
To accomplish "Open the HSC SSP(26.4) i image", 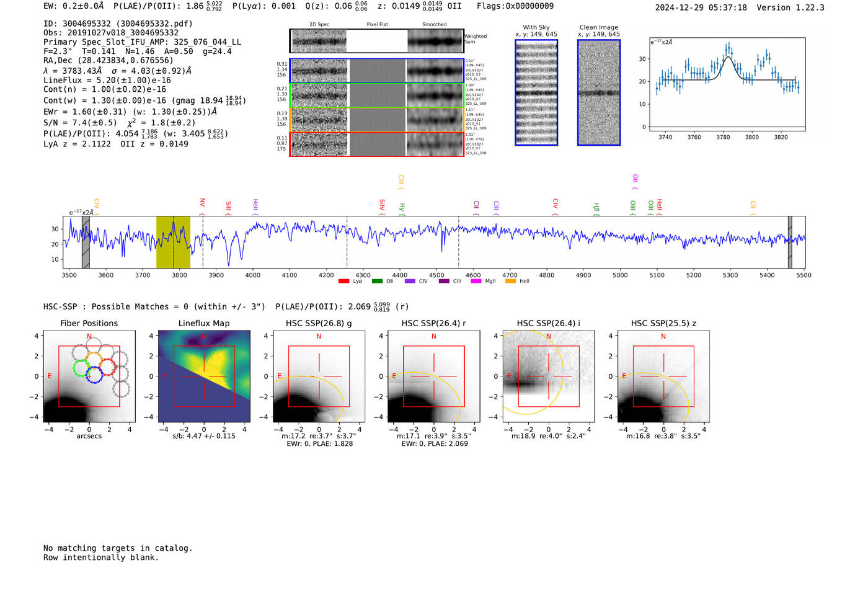I will [549, 376].
